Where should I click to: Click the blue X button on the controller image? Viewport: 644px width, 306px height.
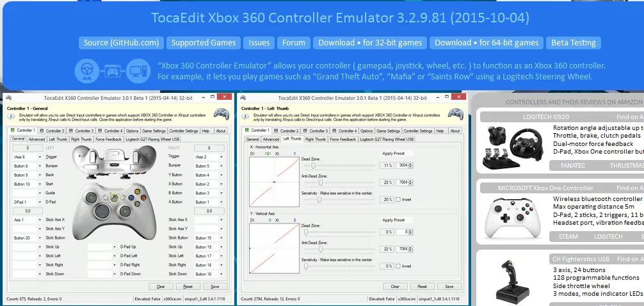[131, 198]
